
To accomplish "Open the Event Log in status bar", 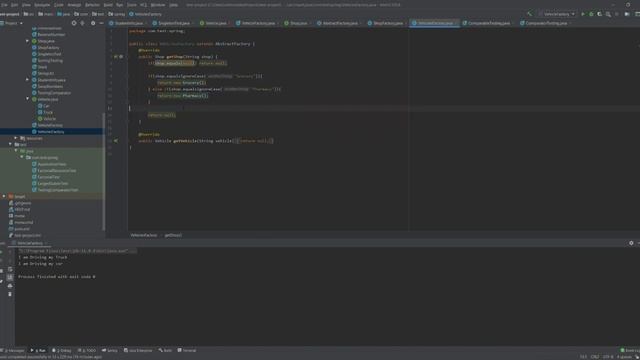I will [630, 350].
